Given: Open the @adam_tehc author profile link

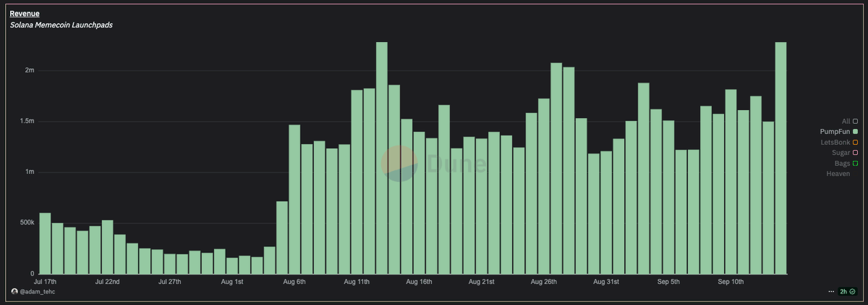Looking at the screenshot, I should pos(37,292).
